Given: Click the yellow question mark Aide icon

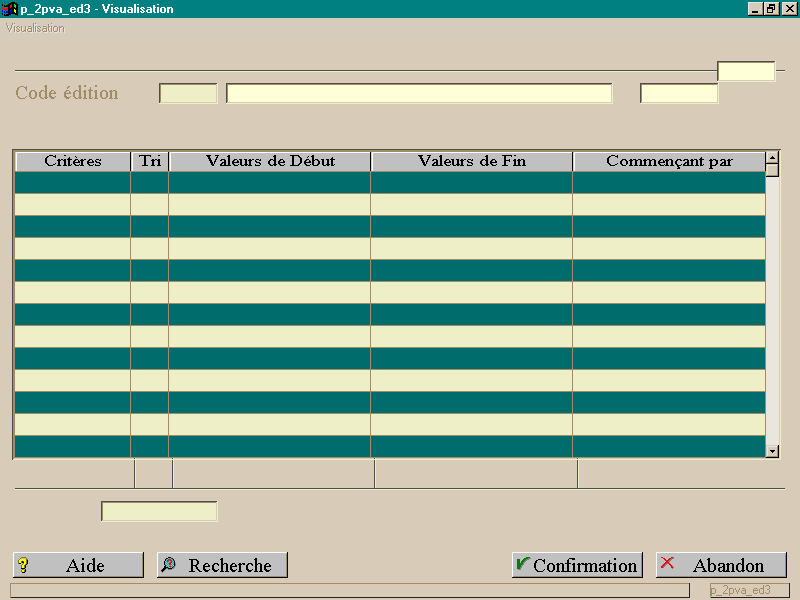Looking at the screenshot, I should [23, 565].
